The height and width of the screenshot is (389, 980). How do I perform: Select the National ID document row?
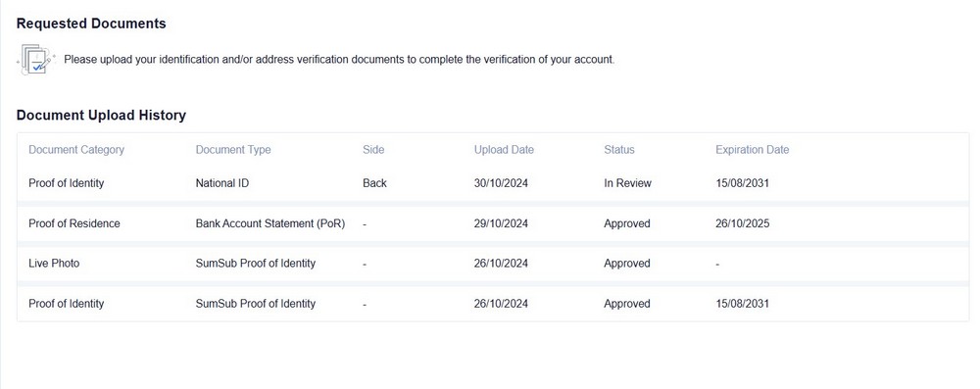(493, 183)
